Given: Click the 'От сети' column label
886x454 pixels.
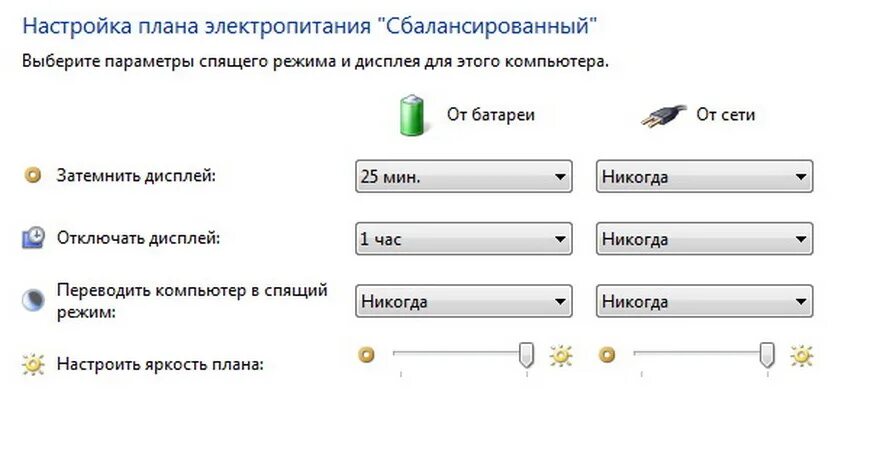Looking at the screenshot, I should pyautogui.click(x=725, y=115).
